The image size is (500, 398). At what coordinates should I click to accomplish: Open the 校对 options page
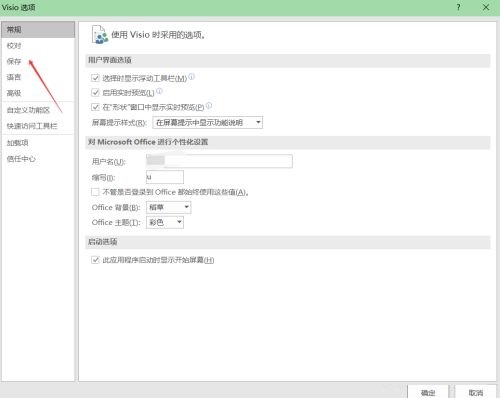(14, 46)
